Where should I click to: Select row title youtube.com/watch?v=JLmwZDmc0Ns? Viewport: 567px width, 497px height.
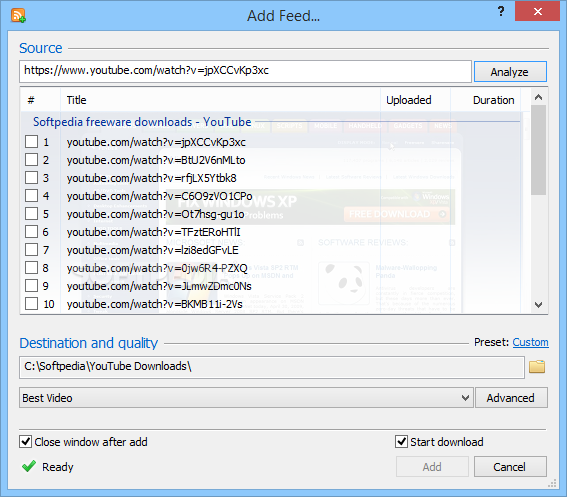tap(159, 286)
